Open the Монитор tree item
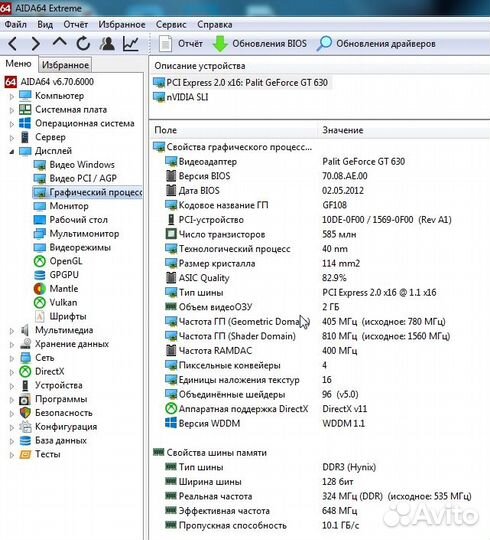The image size is (490, 540). [x=61, y=206]
